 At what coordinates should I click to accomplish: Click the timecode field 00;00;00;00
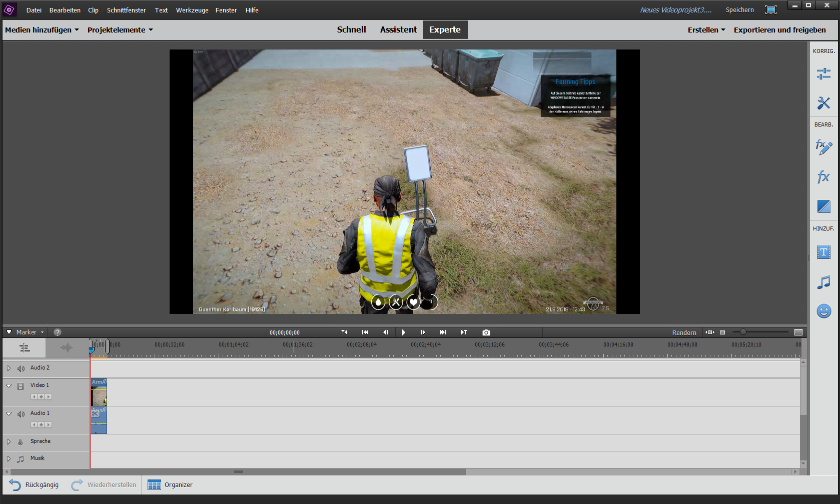tap(285, 332)
